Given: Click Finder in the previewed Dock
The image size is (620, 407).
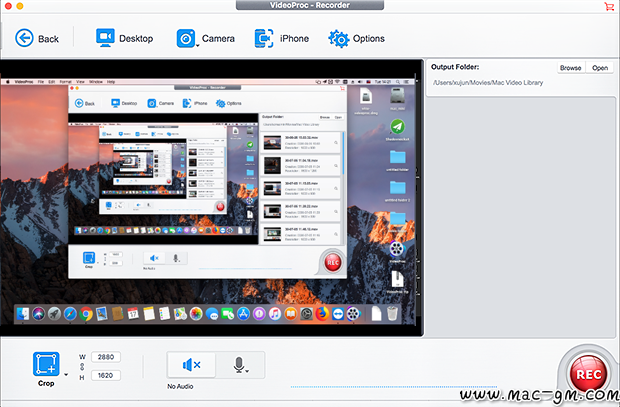Looking at the screenshot, I should (23, 314).
